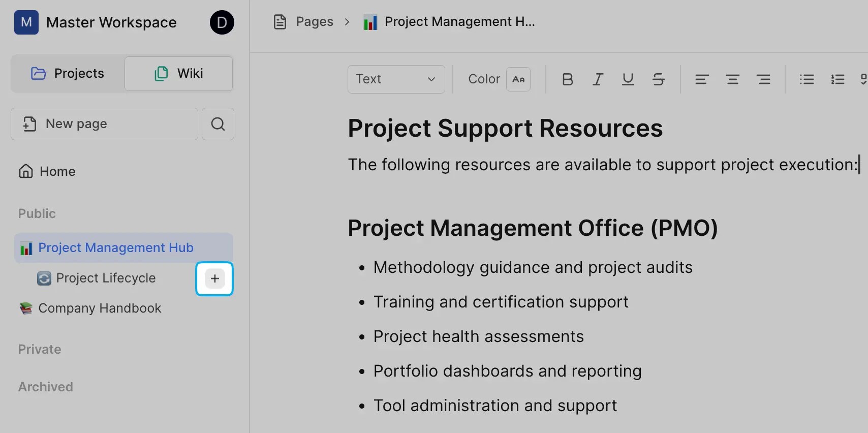Add a sub-page with plus button
The width and height of the screenshot is (868, 433).
(x=215, y=279)
